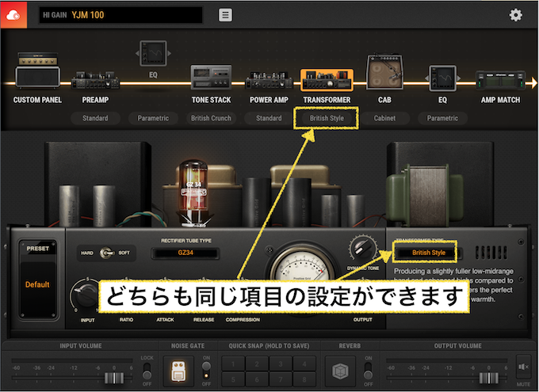Open the Rectifier Tube Type GZ34 selector
This screenshot has height=392, width=539.
click(x=185, y=253)
